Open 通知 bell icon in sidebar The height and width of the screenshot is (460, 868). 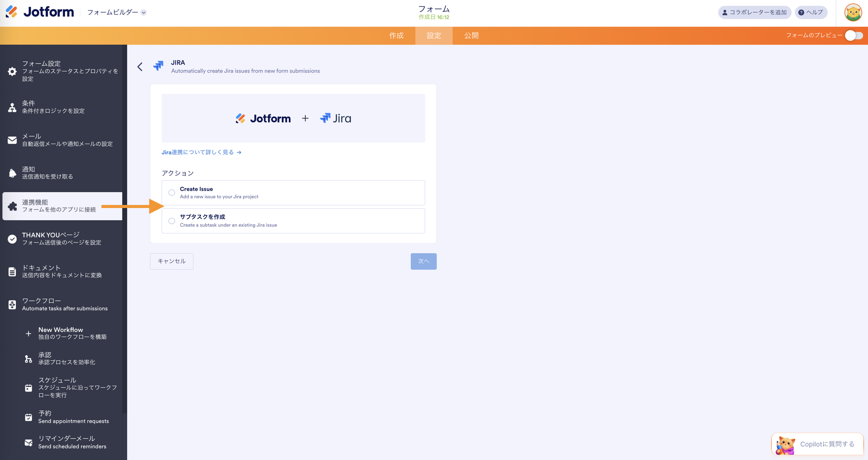pyautogui.click(x=12, y=173)
